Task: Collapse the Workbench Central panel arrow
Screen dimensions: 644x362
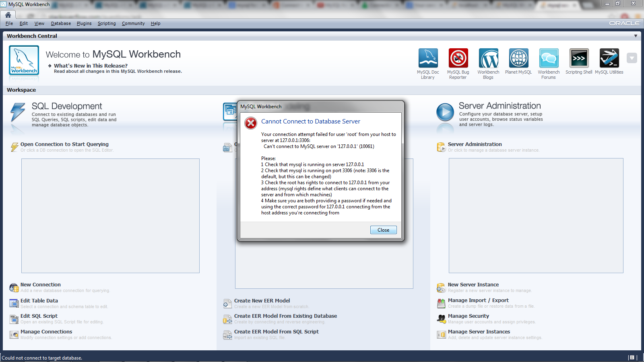Action: click(x=636, y=36)
